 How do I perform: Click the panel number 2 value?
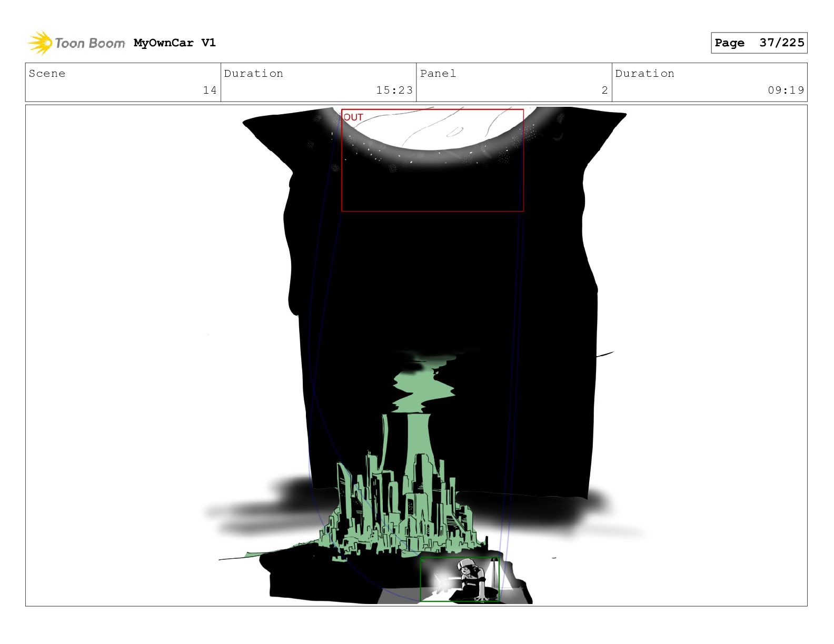coord(604,90)
